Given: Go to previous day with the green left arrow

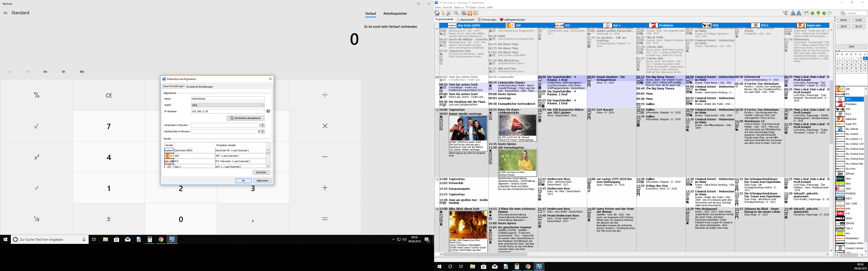Looking at the screenshot, I should (812, 14).
